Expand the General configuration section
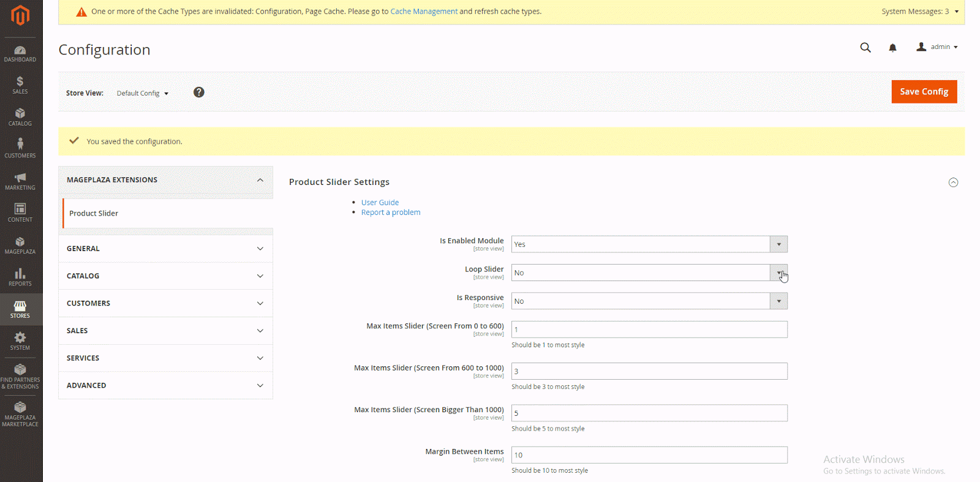 pos(165,249)
